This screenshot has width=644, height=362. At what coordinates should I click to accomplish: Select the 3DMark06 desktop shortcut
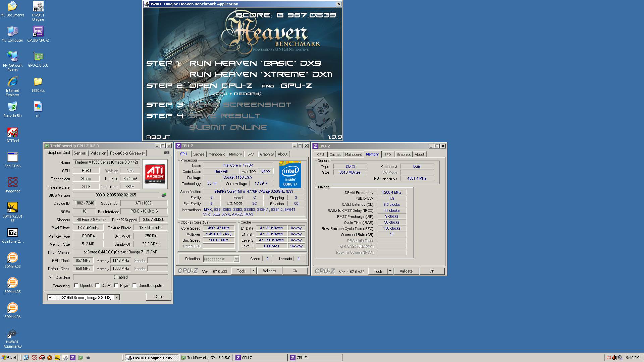[x=12, y=310]
